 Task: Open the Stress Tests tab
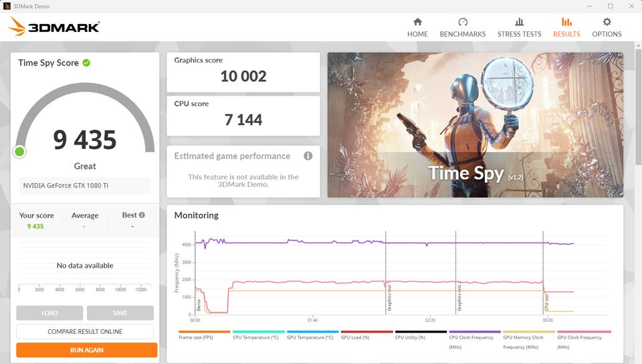[519, 27]
